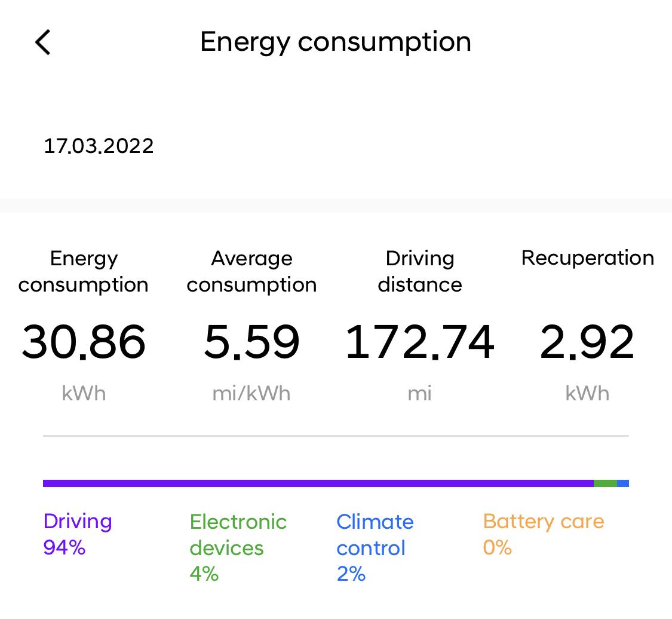Tap the mi/kWh unit label
Viewport: 672px width, 619px height.
(x=251, y=394)
